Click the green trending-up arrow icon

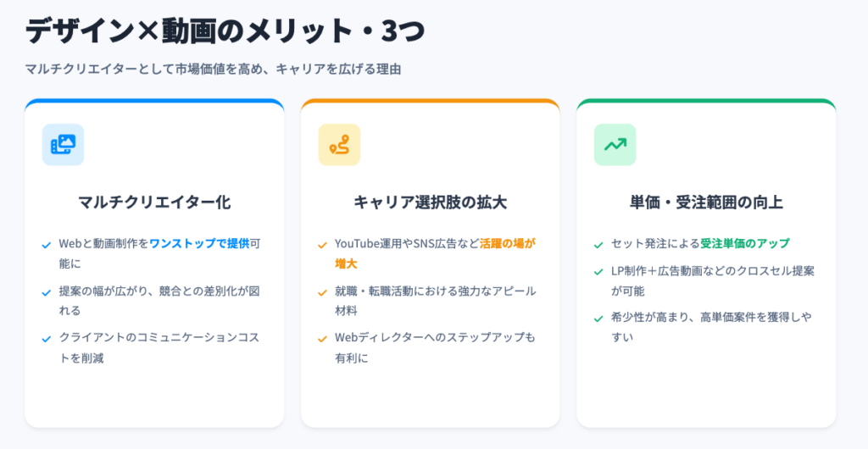615,145
